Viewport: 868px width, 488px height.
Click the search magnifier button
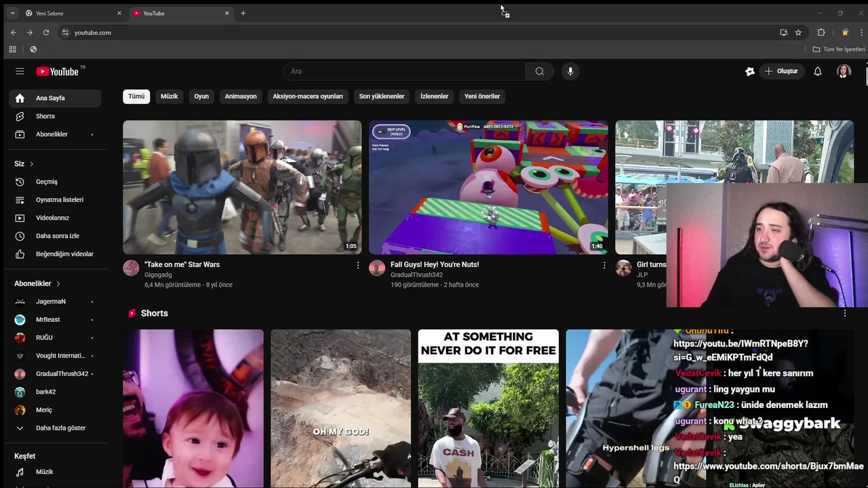(x=539, y=71)
